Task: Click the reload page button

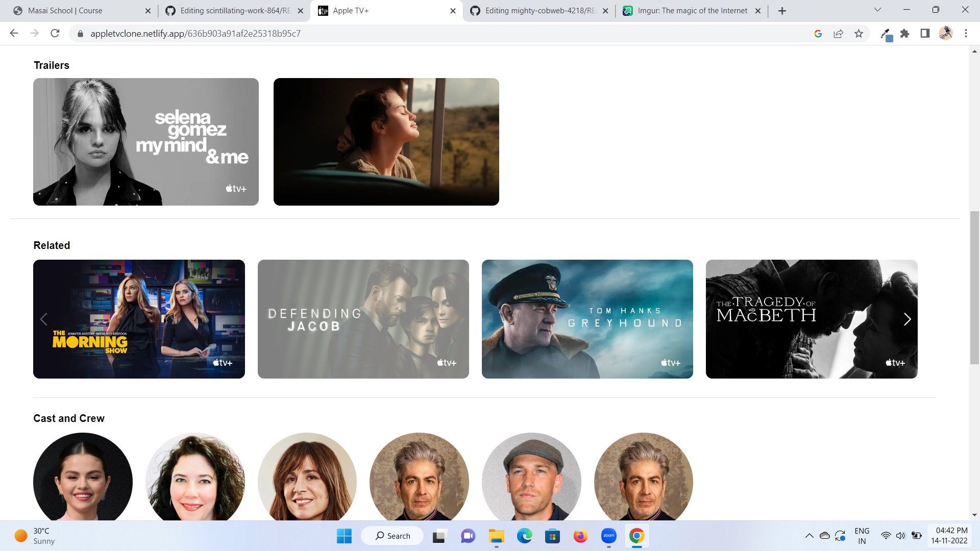Action: point(56,34)
